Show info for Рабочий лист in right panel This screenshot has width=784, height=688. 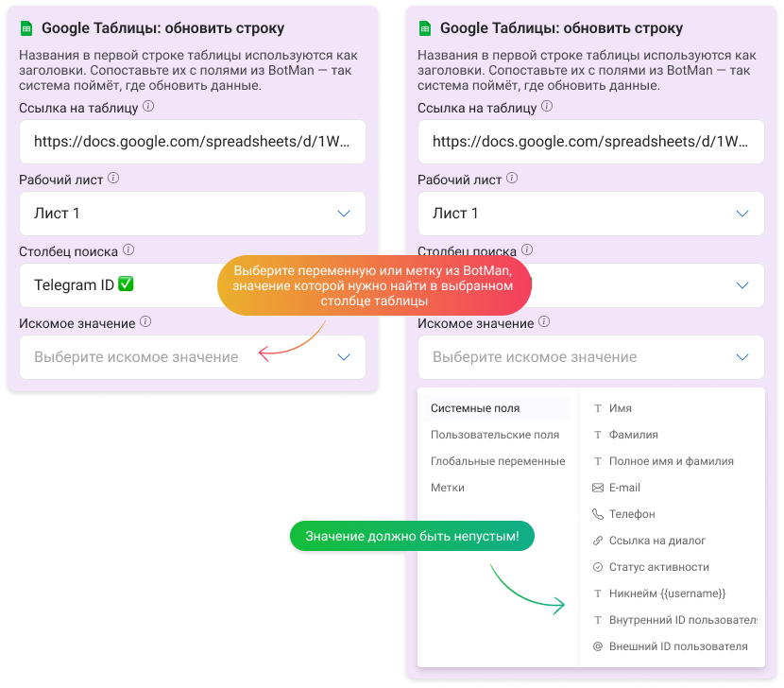click(512, 178)
